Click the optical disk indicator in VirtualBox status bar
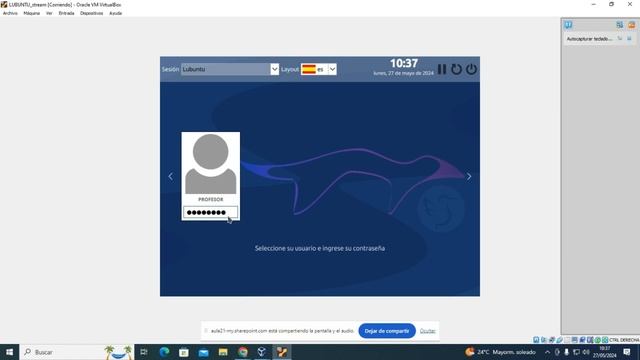The height and width of the screenshot is (360, 640). click(x=544, y=340)
